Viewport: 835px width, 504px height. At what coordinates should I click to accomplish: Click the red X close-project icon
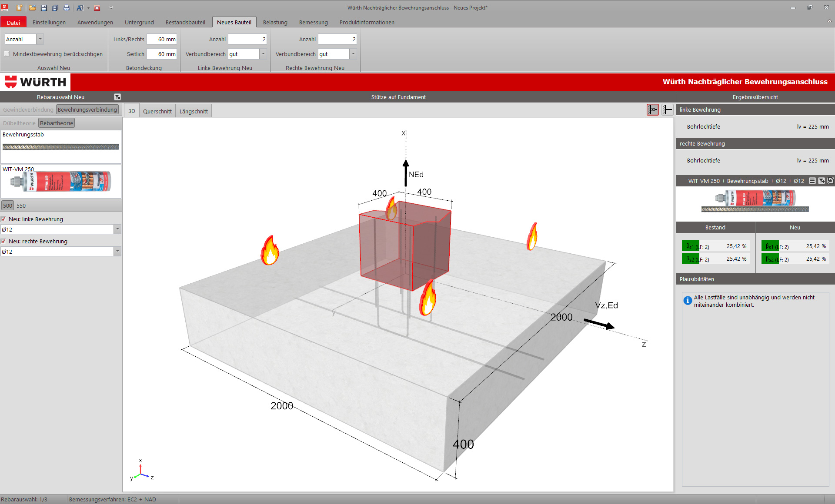pyautogui.click(x=97, y=8)
